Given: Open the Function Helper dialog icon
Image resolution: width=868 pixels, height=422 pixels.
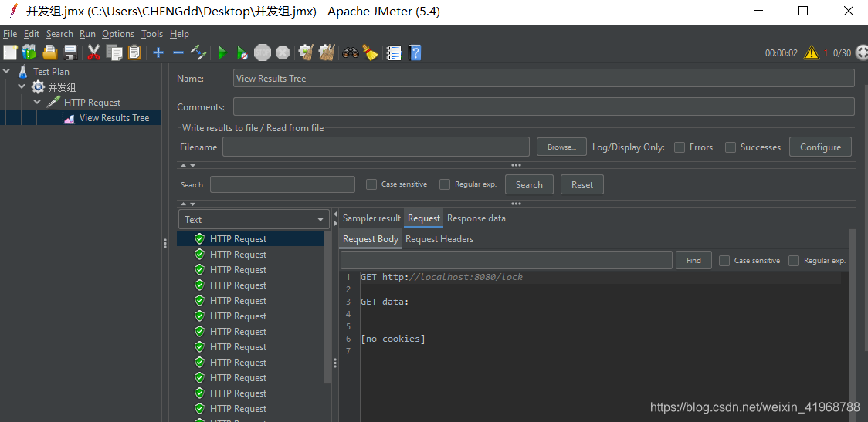Looking at the screenshot, I should point(394,53).
